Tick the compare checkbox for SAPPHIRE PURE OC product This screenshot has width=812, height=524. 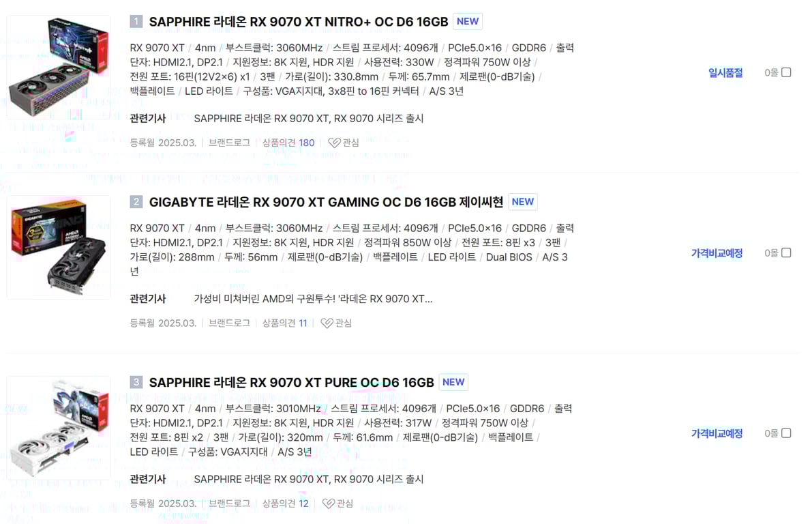[x=786, y=433]
